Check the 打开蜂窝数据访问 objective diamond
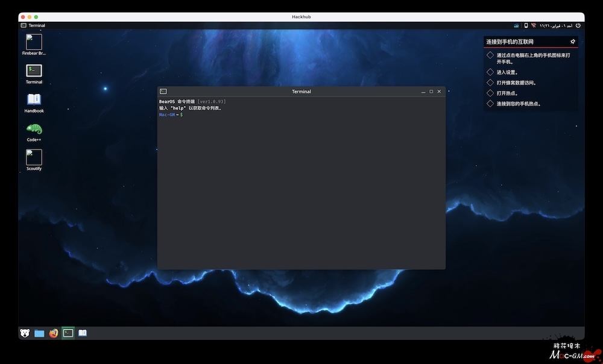Viewport: 603px width, 364px height. point(490,83)
